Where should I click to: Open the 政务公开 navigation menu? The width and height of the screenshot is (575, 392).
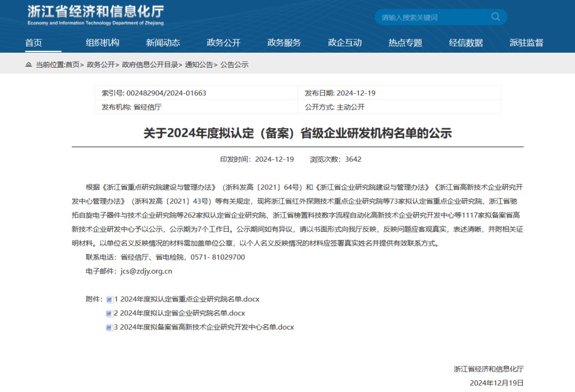(x=223, y=43)
